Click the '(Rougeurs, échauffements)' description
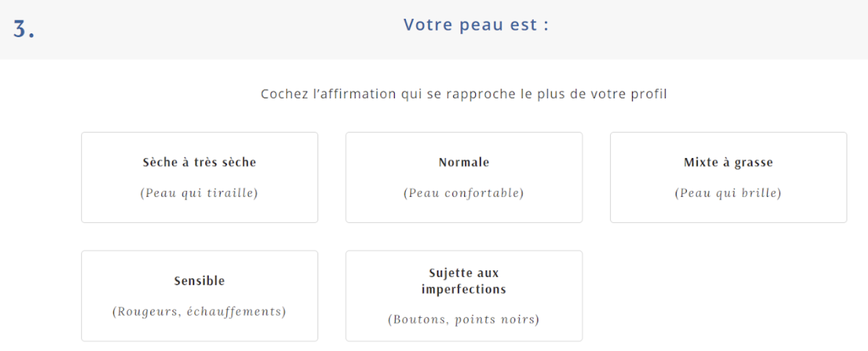Screen dimensions: 868x351 [x=199, y=312]
